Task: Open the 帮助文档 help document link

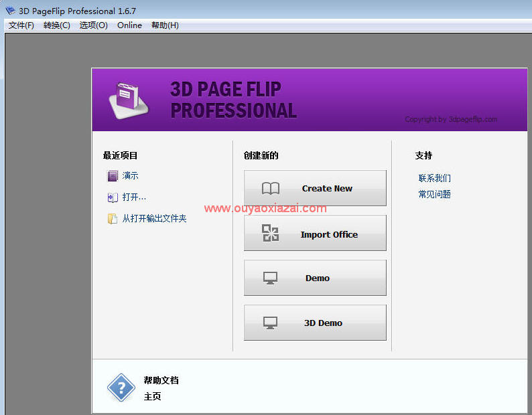Action: pos(161,380)
